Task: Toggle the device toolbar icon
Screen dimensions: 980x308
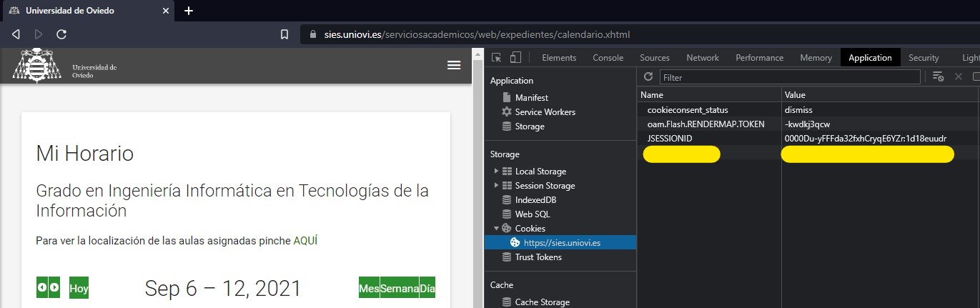Action: (515, 58)
